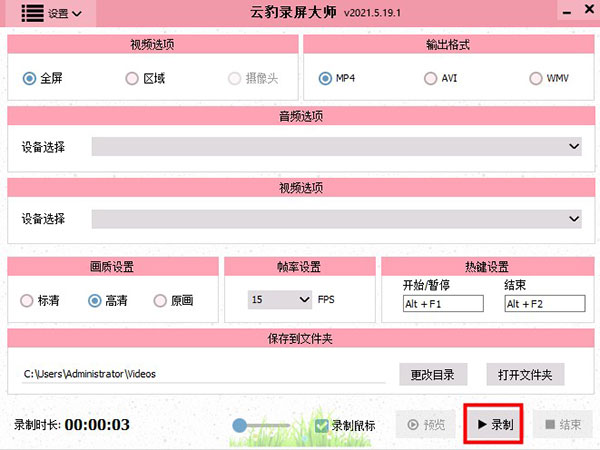The image size is (600, 450).
Task: Toggle the 录制鼠标 checkbox
Action: (321, 425)
